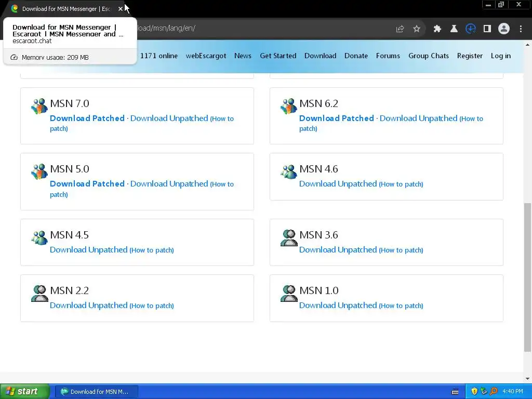532x399 pixels.
Task: Download Unpatched MSN 6.2
Action: coord(418,118)
